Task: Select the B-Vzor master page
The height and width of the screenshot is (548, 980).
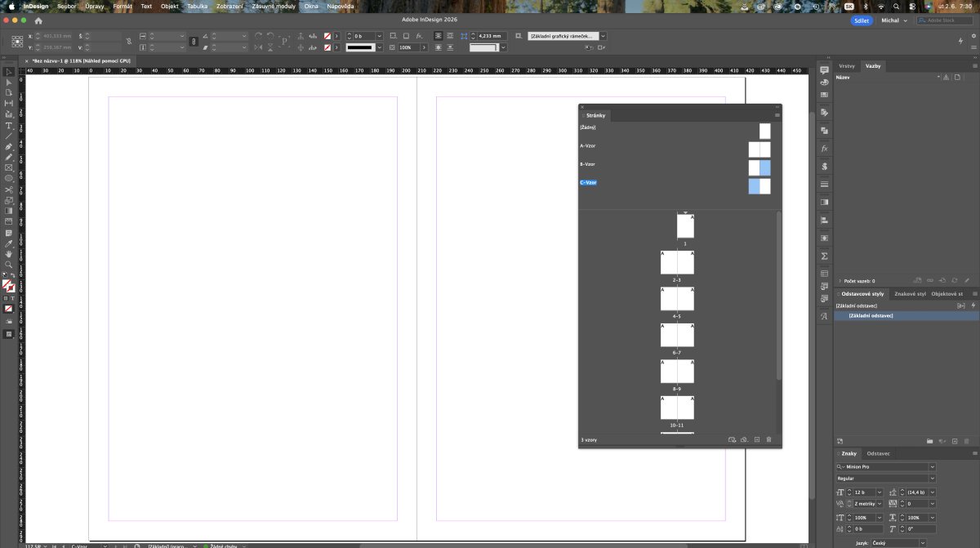Action: point(588,164)
